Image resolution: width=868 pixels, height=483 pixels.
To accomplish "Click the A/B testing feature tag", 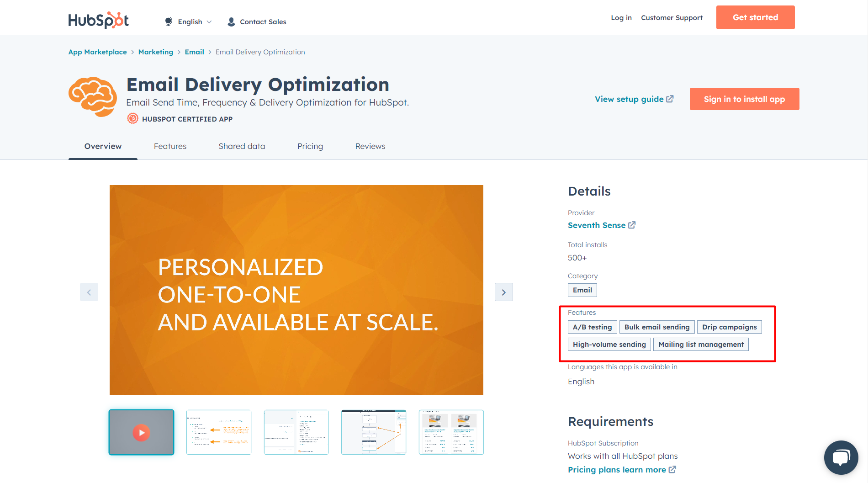I will coord(593,327).
